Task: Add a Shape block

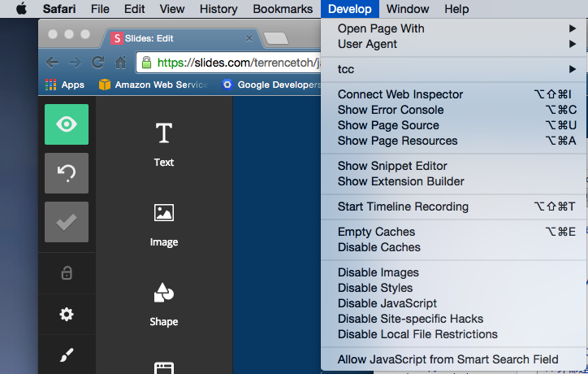Action: [164, 305]
